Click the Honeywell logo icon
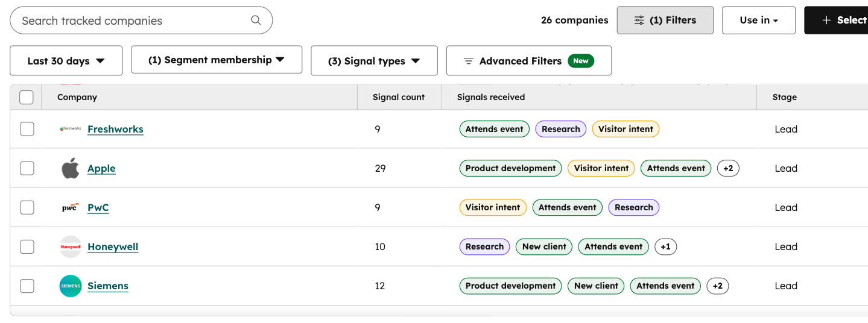 71,247
